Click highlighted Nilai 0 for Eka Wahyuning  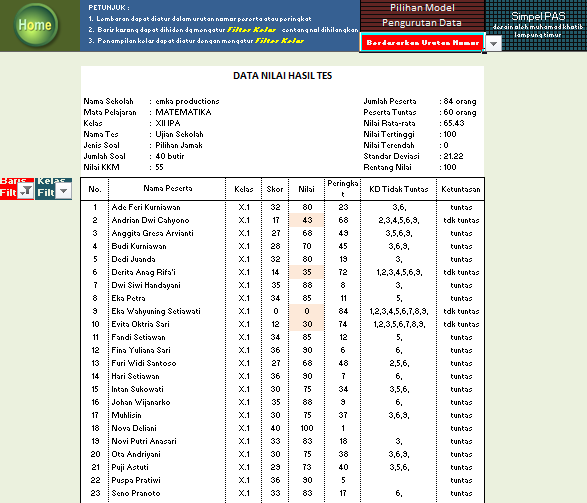306,311
